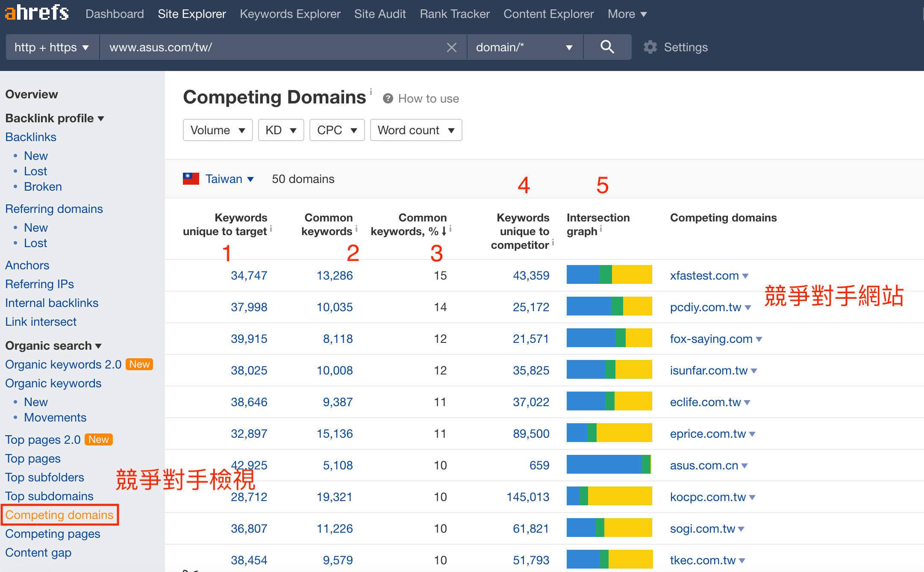Open the Content Explorer tab

point(549,14)
